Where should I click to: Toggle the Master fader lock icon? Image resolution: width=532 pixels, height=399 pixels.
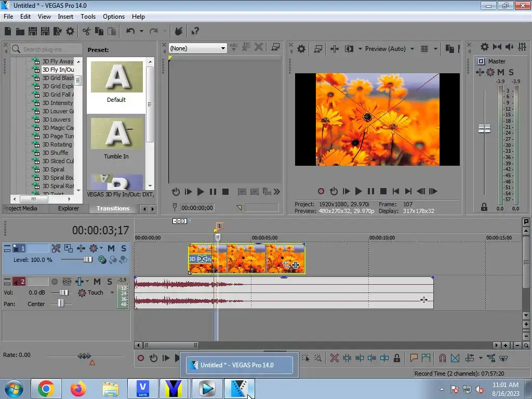[x=484, y=207]
